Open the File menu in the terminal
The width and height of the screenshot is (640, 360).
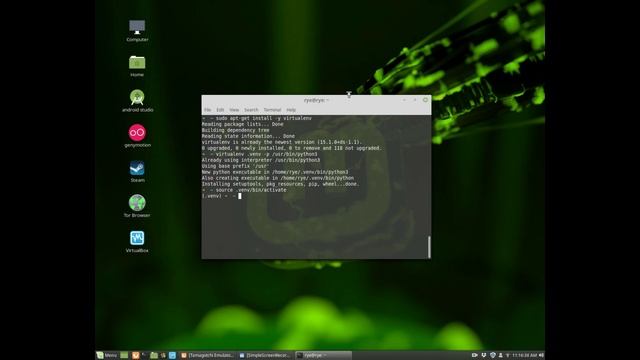tap(208, 110)
